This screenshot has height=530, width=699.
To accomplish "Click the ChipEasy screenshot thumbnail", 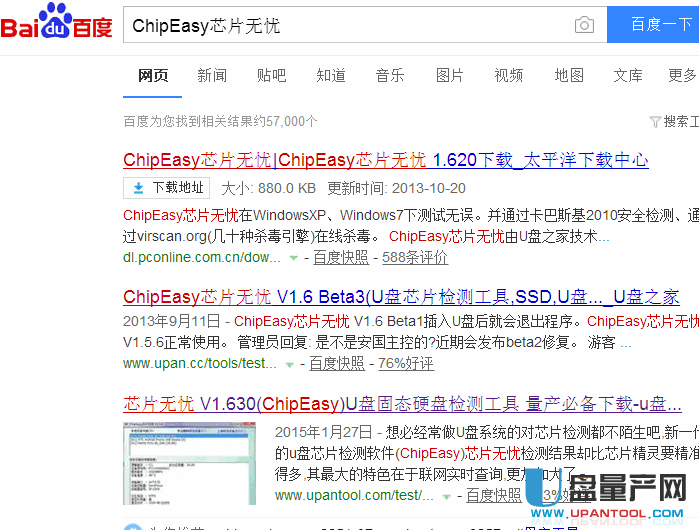I will (x=189, y=464).
